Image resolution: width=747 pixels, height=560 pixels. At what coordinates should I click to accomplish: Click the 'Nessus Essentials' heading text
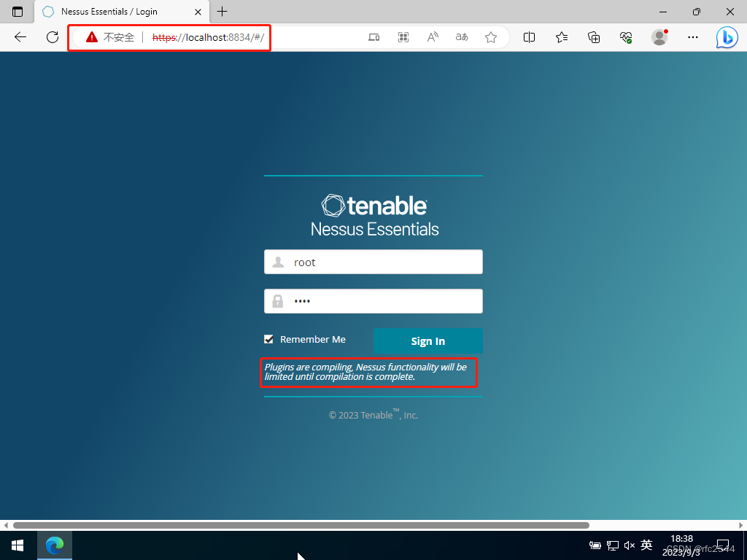pyautogui.click(x=374, y=229)
